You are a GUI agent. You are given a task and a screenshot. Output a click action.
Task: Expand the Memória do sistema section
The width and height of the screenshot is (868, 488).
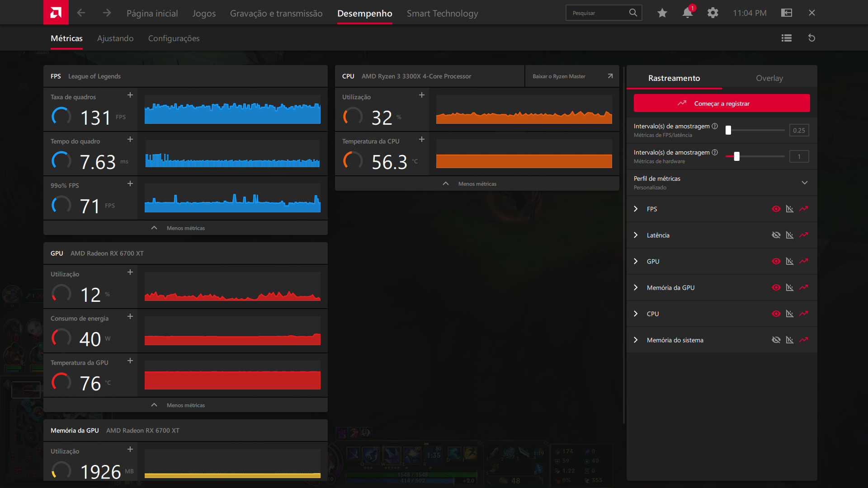[x=636, y=340]
